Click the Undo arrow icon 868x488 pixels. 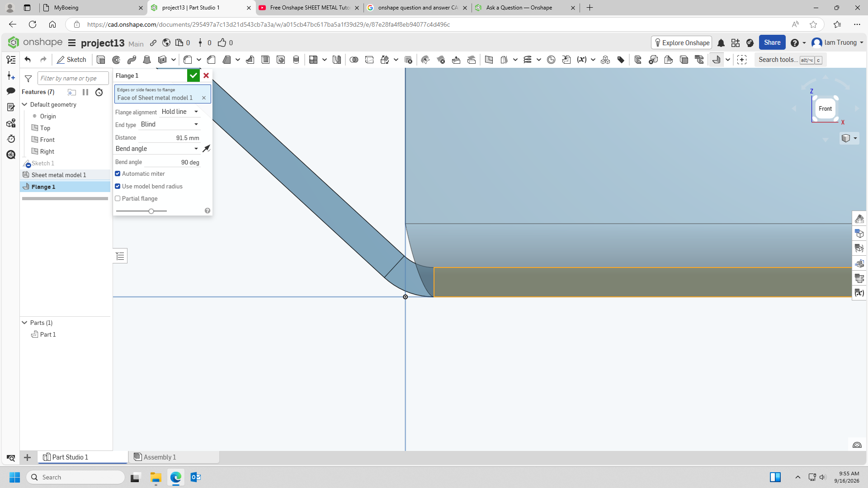(28, 60)
